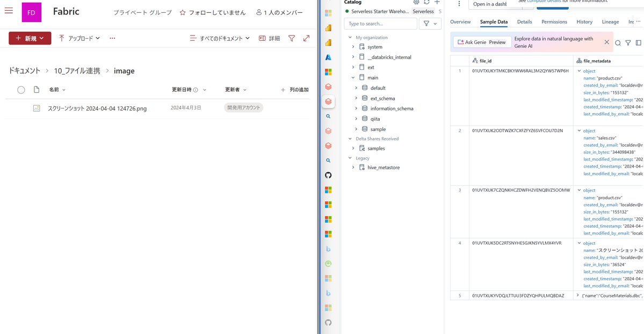Click the file type column header icon
This screenshot has height=334, width=644.
37,90
